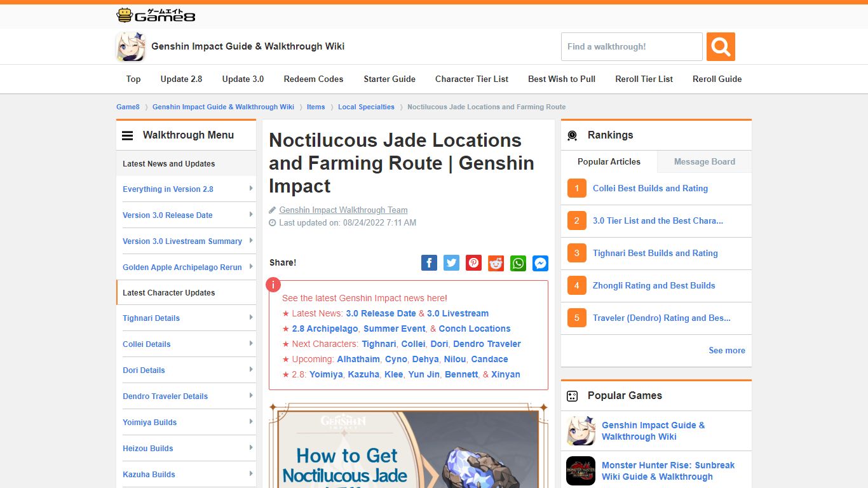Open Conch Locations link in news box
This screenshot has height=488, width=868.
[x=475, y=329]
